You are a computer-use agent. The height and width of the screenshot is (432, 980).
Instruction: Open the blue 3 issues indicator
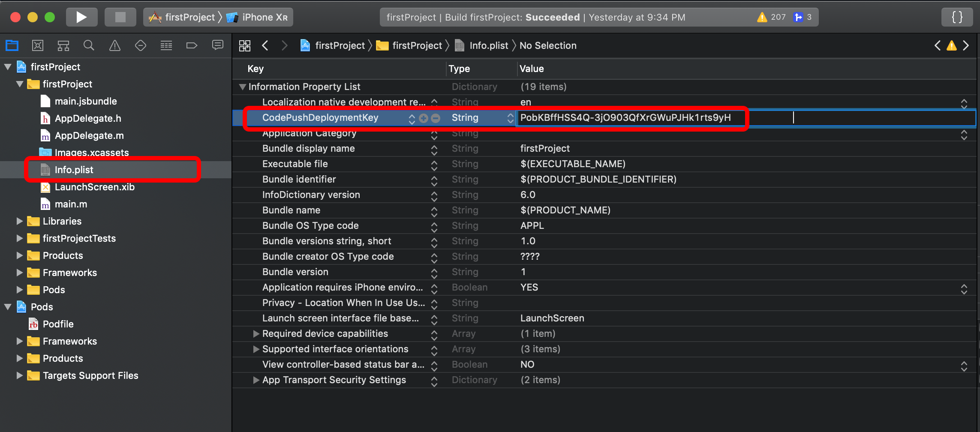coord(803,17)
